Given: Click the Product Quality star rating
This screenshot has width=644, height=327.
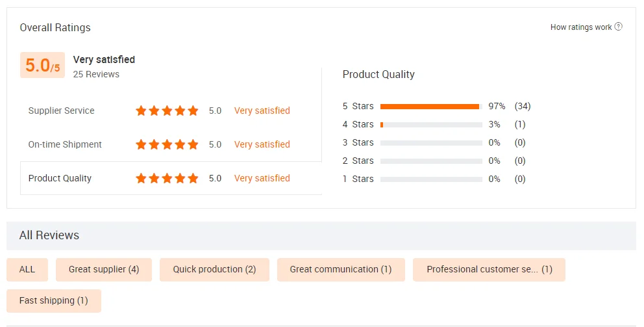Looking at the screenshot, I should coord(167,178).
